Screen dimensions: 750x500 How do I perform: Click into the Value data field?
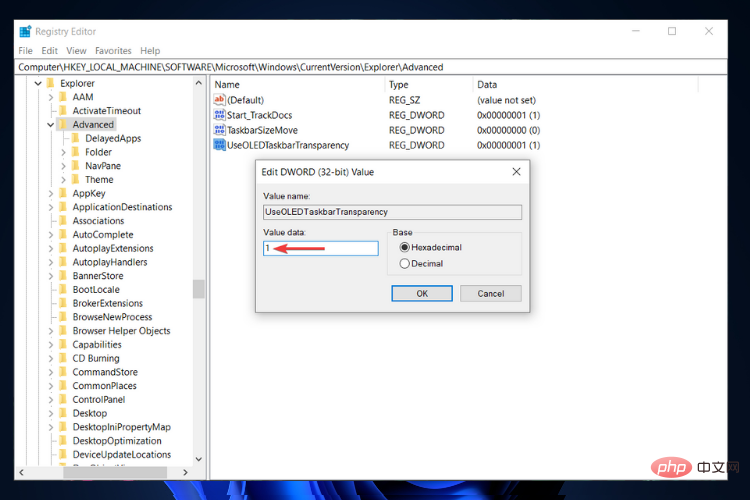pos(320,248)
